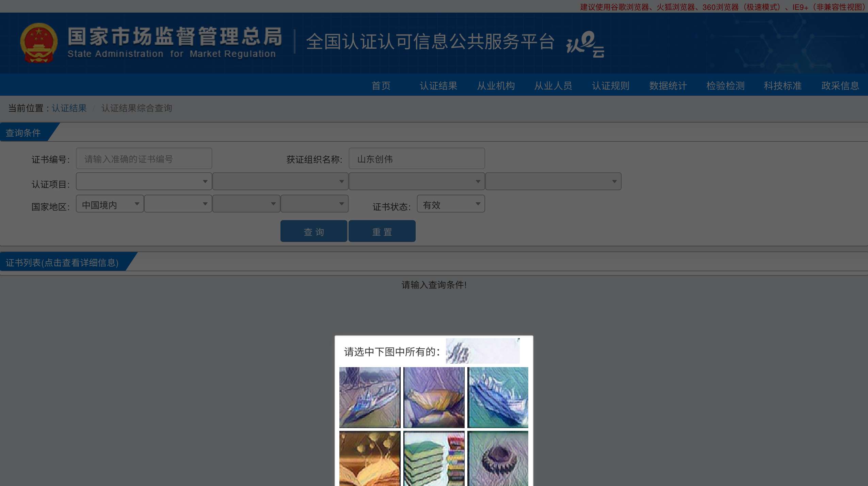Select the dark round gear-shaped captcha image

(498, 458)
